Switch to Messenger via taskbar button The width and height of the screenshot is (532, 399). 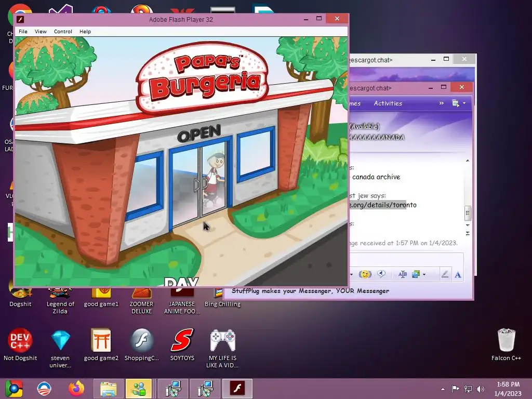click(x=139, y=389)
